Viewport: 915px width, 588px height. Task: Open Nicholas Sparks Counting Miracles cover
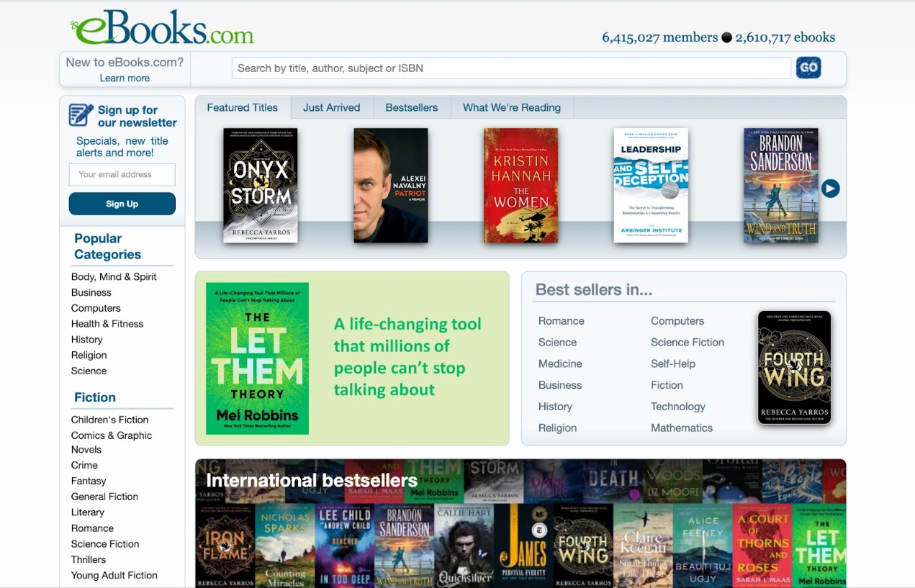tap(284, 546)
